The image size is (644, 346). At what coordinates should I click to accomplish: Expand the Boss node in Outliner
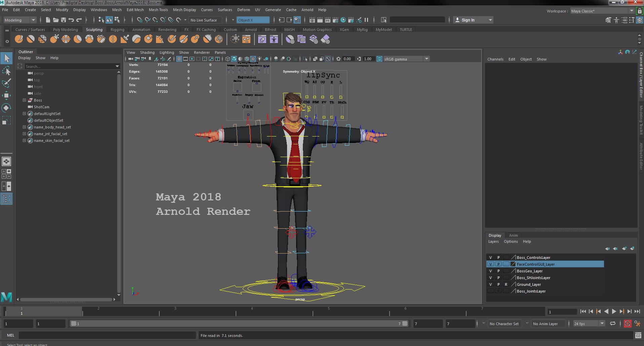coord(24,100)
